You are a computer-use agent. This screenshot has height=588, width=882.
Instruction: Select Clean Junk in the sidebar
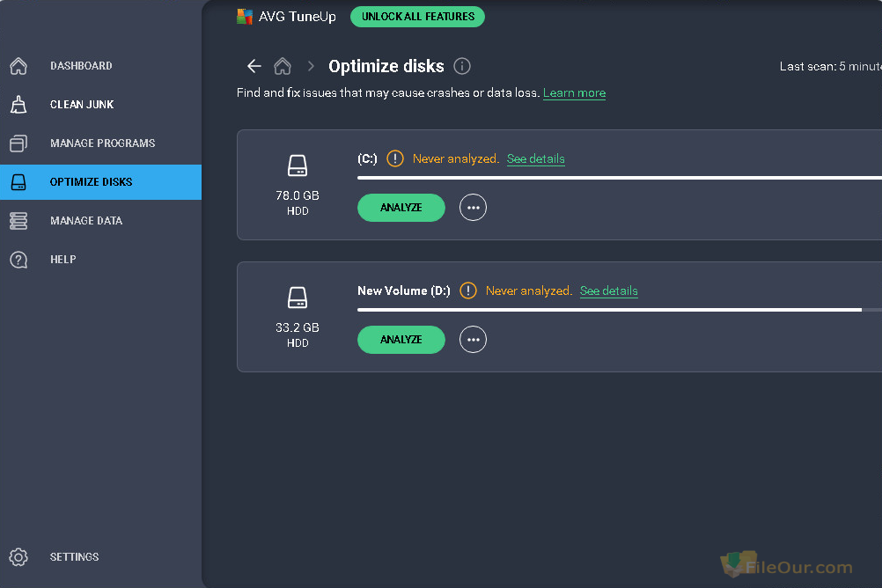tap(82, 105)
